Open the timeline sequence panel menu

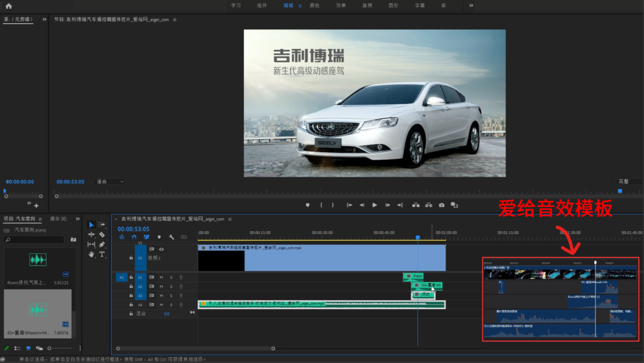[x=230, y=219]
